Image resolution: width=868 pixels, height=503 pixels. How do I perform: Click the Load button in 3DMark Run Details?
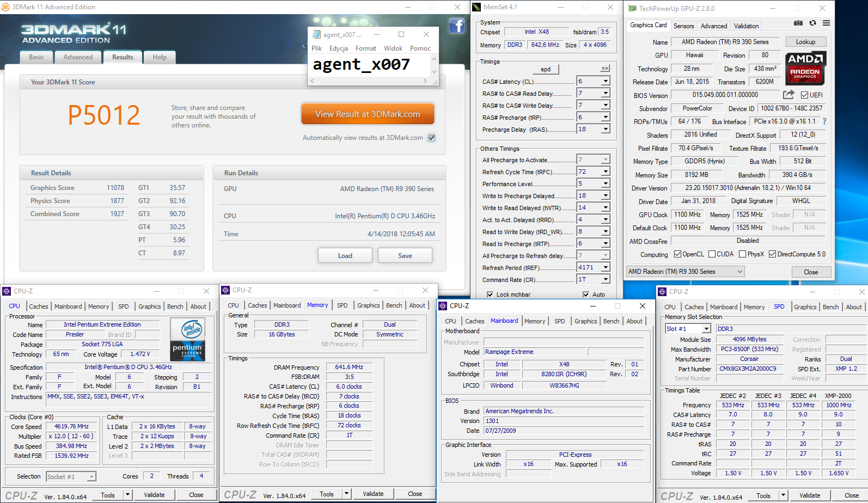[345, 255]
